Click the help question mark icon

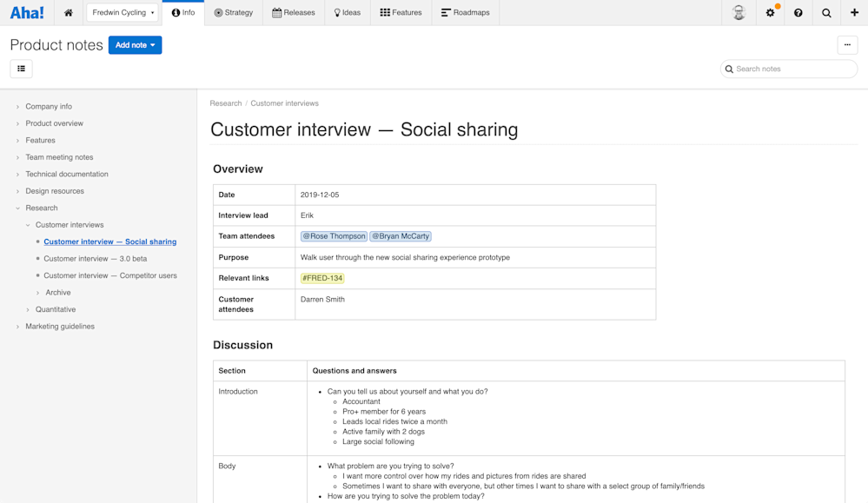(797, 12)
